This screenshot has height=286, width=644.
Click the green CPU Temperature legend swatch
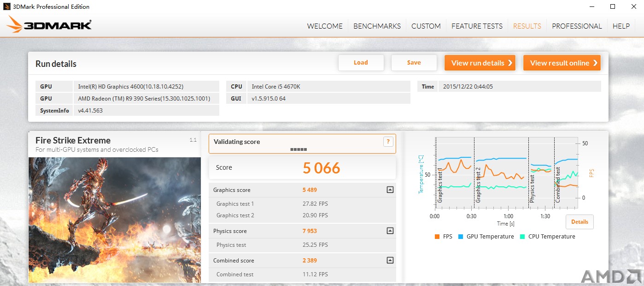click(x=522, y=237)
